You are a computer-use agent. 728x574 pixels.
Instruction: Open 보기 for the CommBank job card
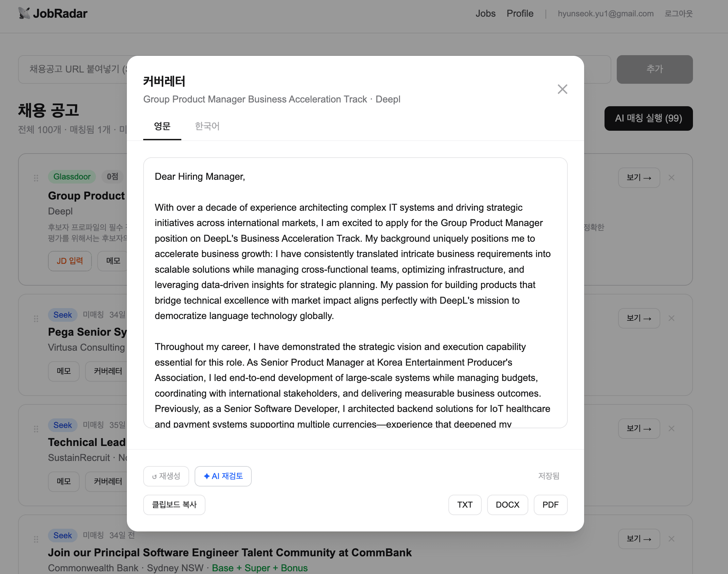[x=639, y=539]
